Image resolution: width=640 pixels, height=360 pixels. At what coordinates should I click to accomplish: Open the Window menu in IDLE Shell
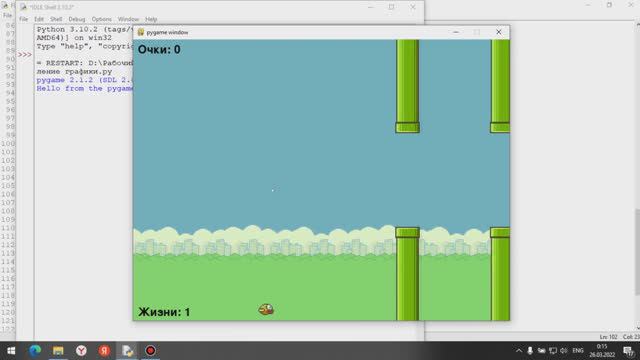(x=128, y=19)
